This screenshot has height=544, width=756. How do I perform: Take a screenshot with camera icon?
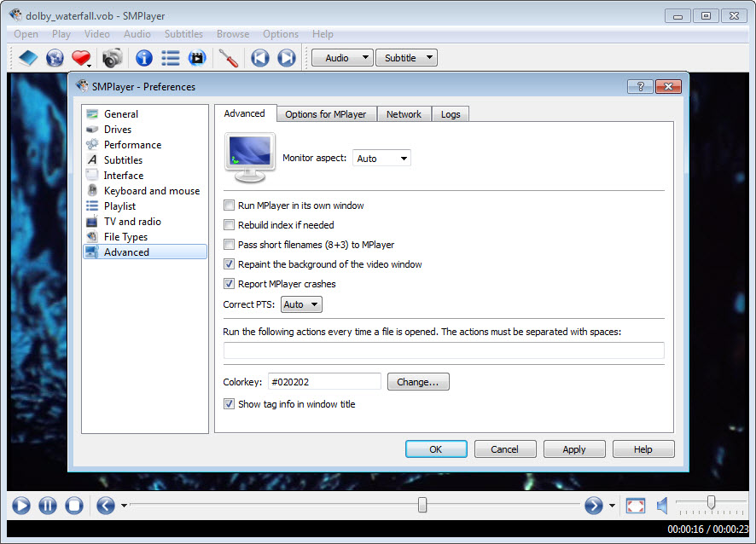click(x=113, y=58)
